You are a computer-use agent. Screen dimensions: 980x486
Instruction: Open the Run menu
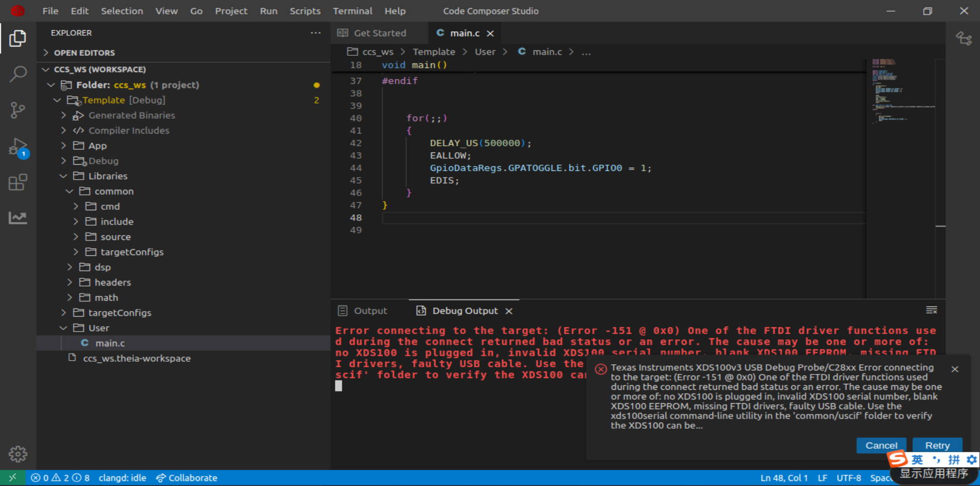point(268,11)
